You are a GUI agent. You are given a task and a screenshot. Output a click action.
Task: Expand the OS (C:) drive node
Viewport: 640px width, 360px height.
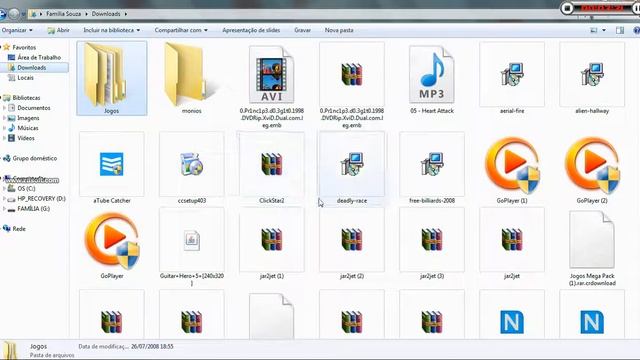click(x=4, y=189)
